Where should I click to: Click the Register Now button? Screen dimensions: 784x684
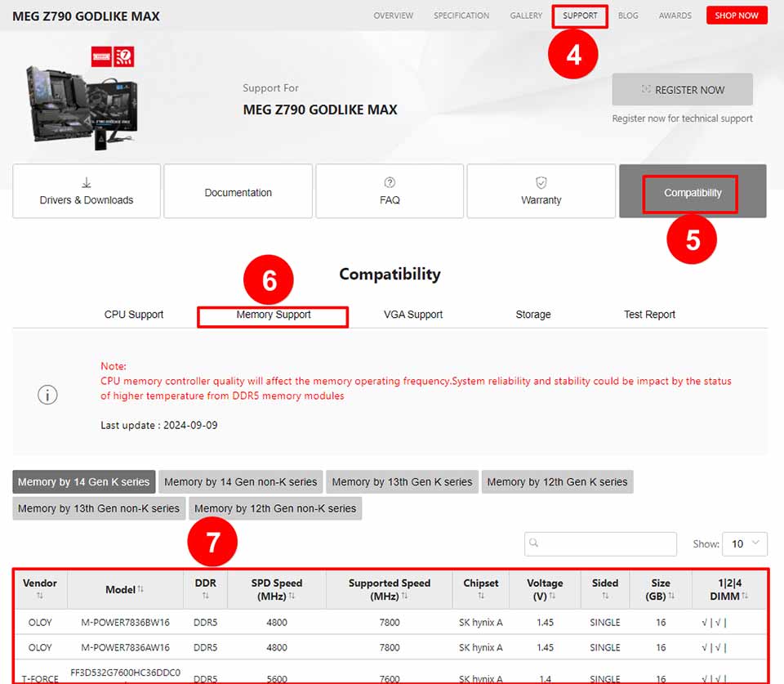click(682, 90)
